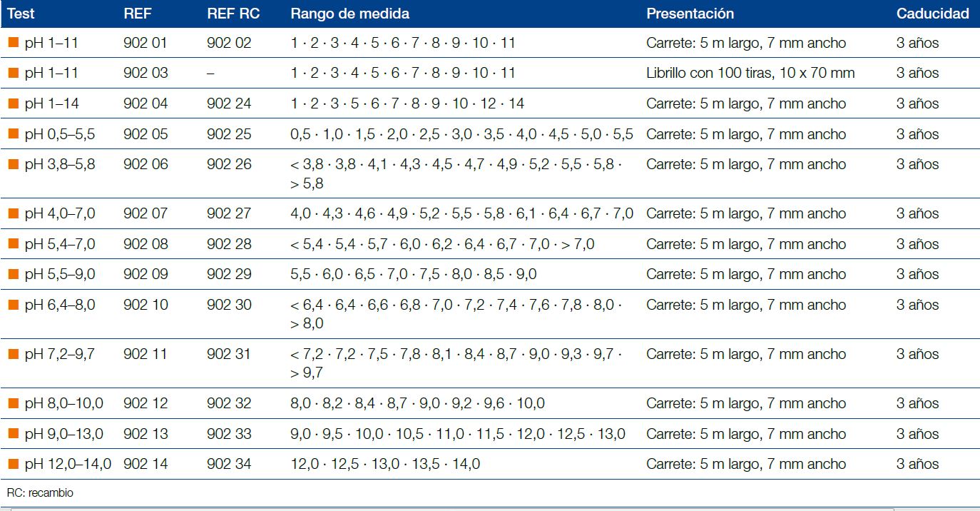The height and width of the screenshot is (511, 980).
Task: Click replacement reference 902 33
Action: (x=229, y=434)
